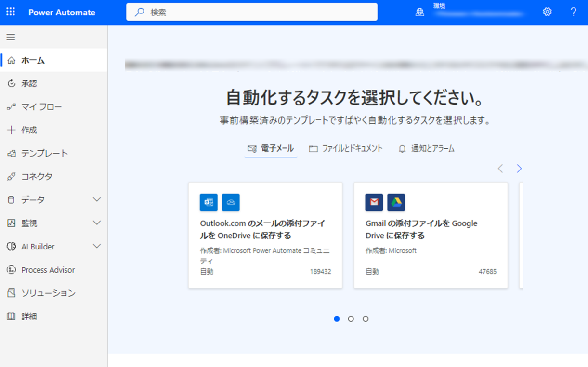Click the 検索 search field
Image resolution: width=588 pixels, height=367 pixels.
pyautogui.click(x=252, y=13)
